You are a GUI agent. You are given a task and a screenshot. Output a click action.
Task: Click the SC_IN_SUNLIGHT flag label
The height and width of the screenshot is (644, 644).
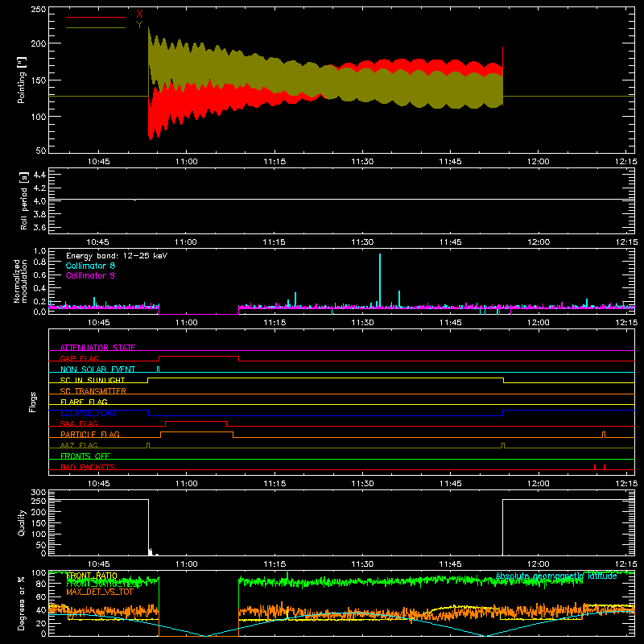coord(93,380)
